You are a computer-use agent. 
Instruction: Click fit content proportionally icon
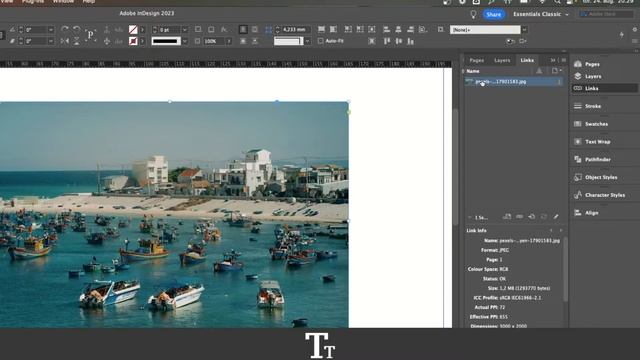333,29
